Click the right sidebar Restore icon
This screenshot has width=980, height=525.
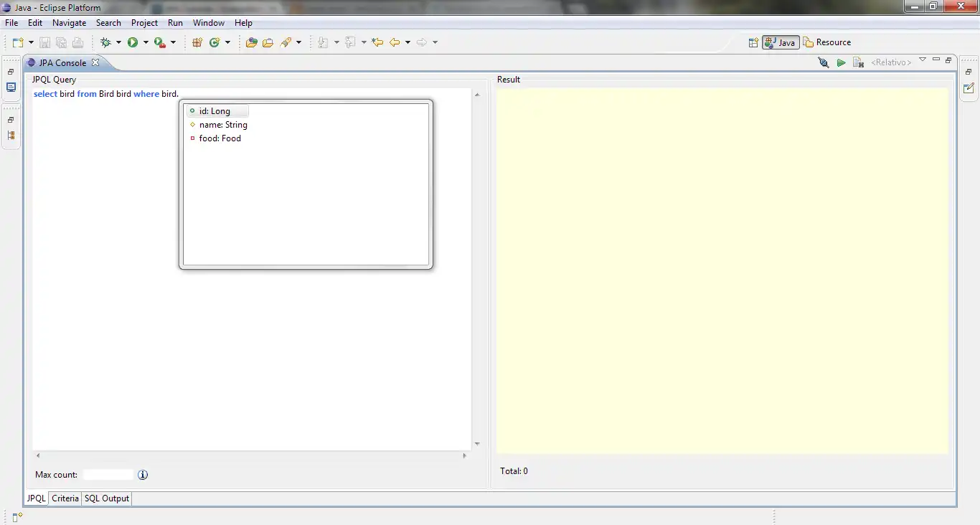point(969,72)
